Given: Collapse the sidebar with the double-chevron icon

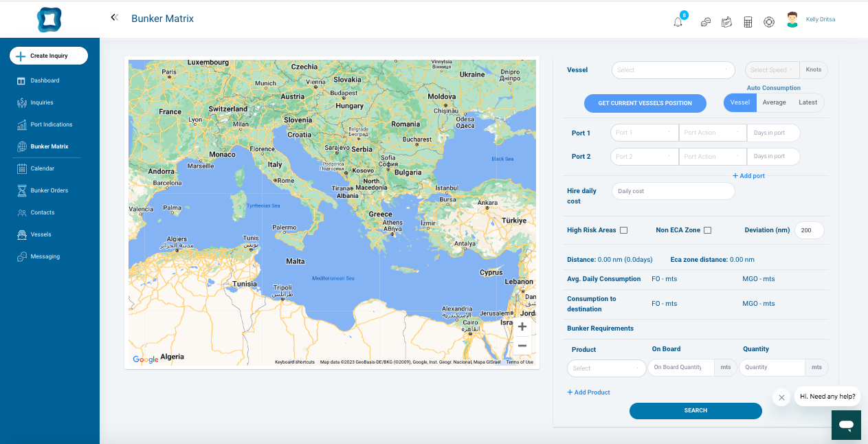Looking at the screenshot, I should click(x=114, y=18).
